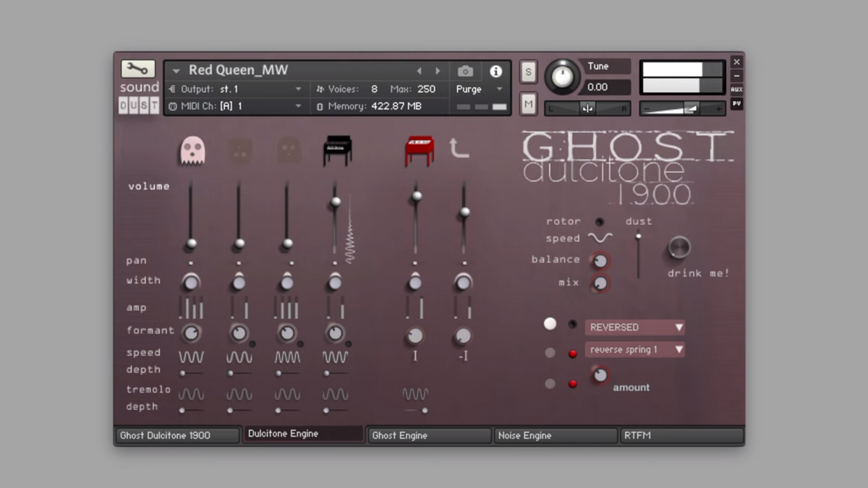The image size is (868, 488).
Task: Toggle the Mute M button
Action: pos(528,104)
